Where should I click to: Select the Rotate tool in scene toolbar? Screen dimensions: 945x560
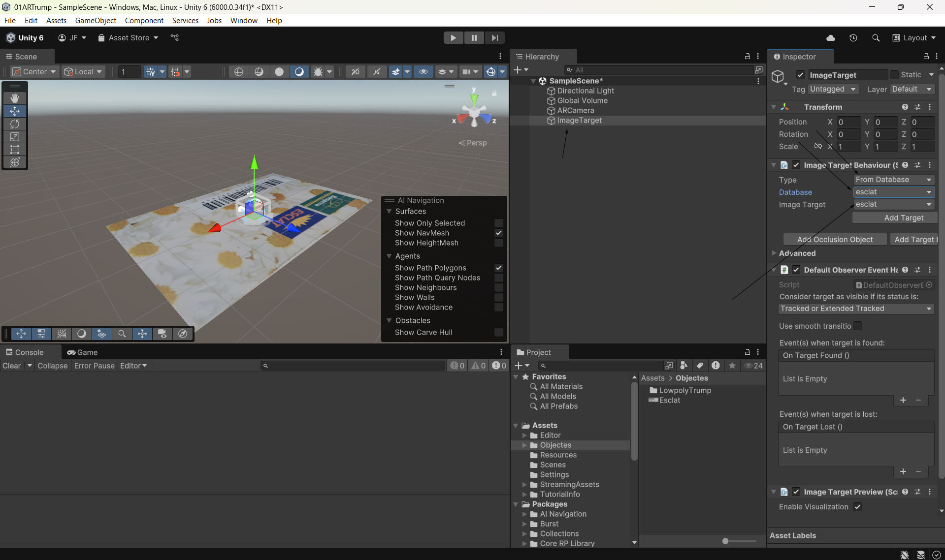tap(15, 124)
